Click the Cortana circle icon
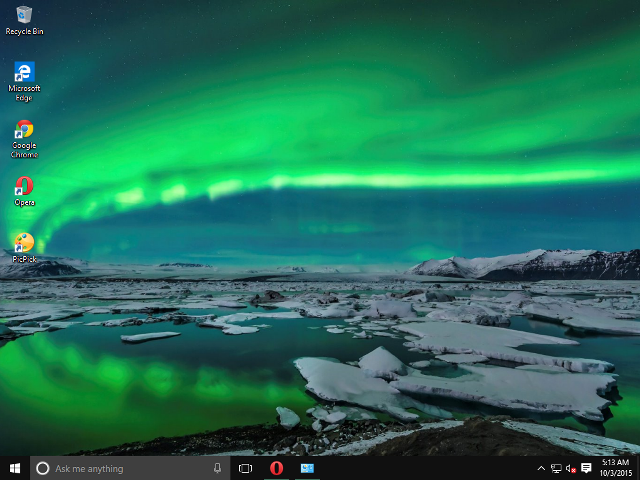The width and height of the screenshot is (640, 480). (42, 468)
